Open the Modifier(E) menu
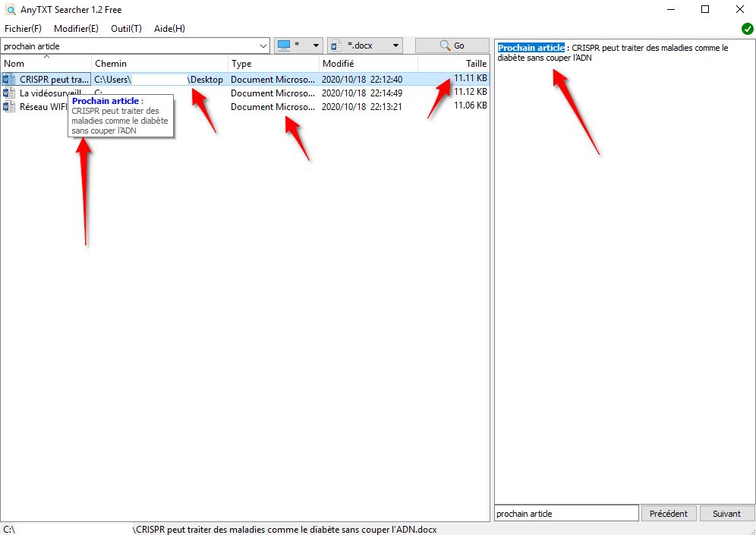 click(x=76, y=28)
